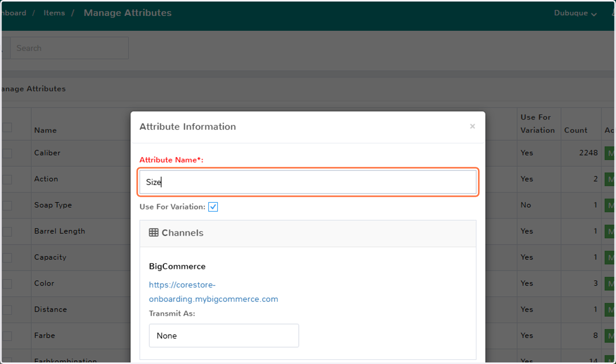Sort by the Count column header
616x364 pixels.
click(x=575, y=130)
